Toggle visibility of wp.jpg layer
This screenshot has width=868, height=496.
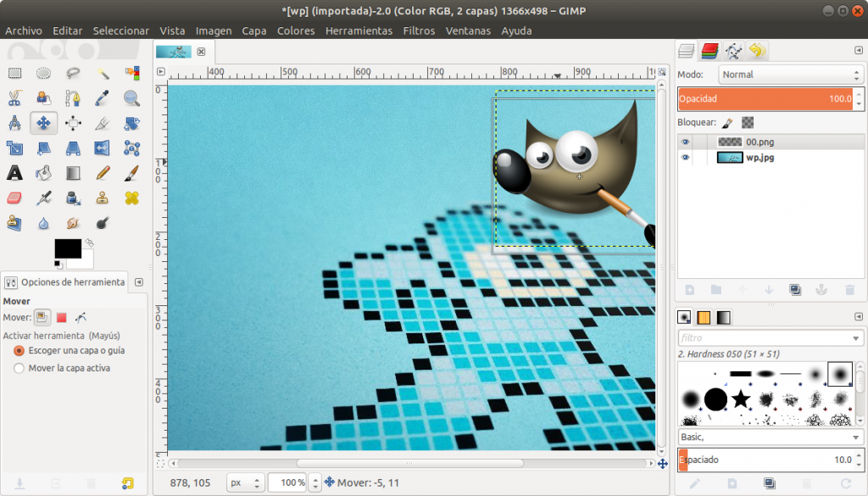(685, 157)
